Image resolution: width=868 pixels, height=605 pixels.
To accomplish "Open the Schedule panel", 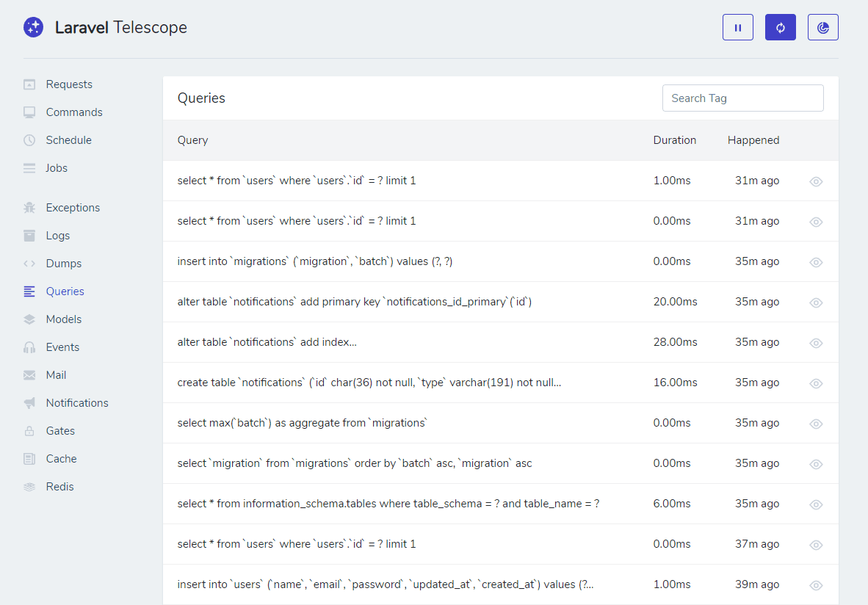I will 68,140.
